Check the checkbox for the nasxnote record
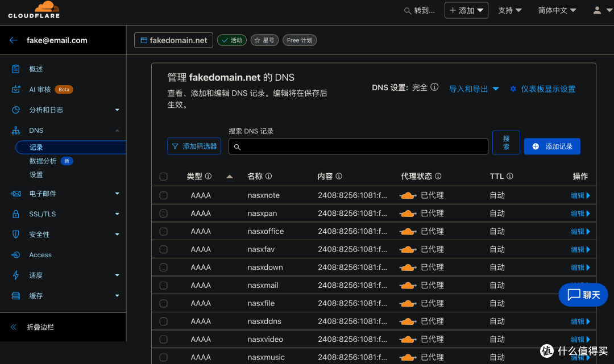Screen dimensions: 614x364 tap(164, 195)
